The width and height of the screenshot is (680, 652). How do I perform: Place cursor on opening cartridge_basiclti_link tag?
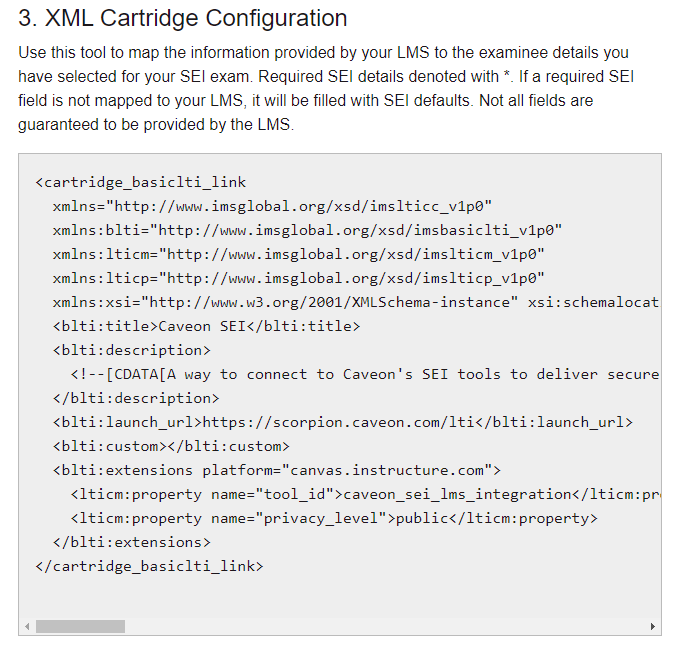pyautogui.click(x=141, y=182)
